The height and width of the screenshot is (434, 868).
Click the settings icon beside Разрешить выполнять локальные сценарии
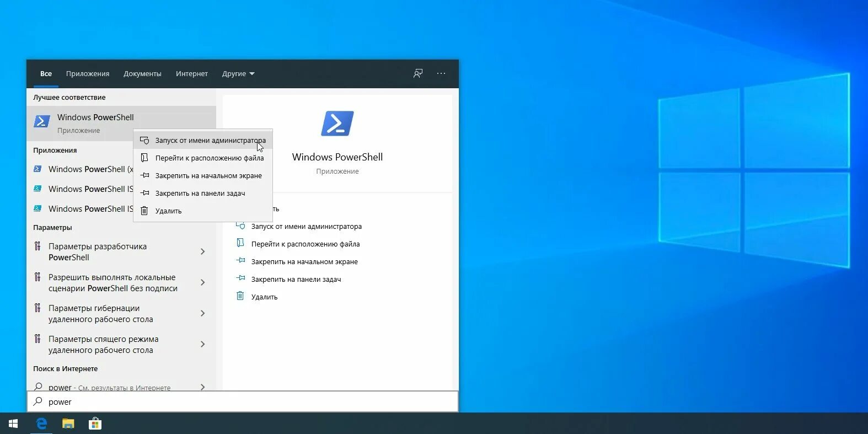pyautogui.click(x=37, y=277)
